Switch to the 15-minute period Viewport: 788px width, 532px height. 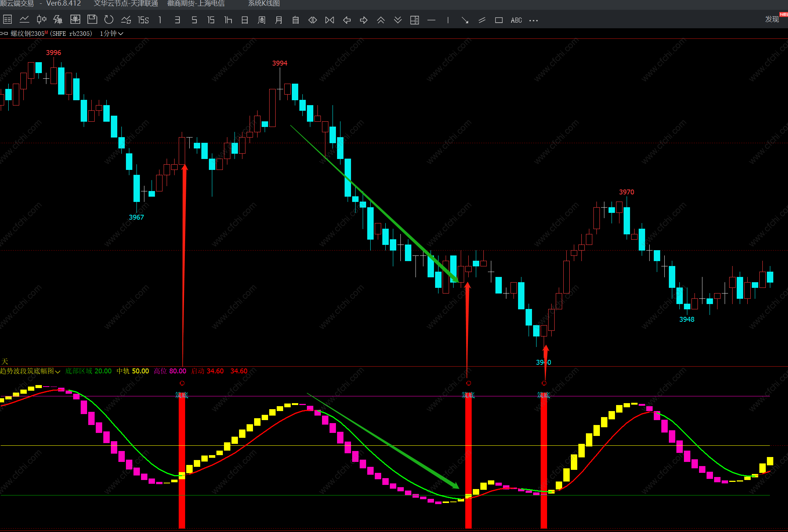pyautogui.click(x=211, y=20)
